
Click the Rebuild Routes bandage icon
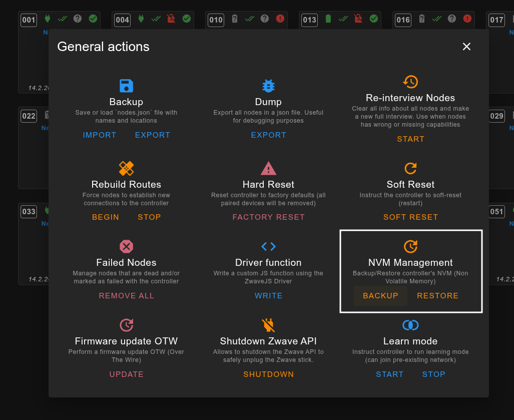(126, 168)
